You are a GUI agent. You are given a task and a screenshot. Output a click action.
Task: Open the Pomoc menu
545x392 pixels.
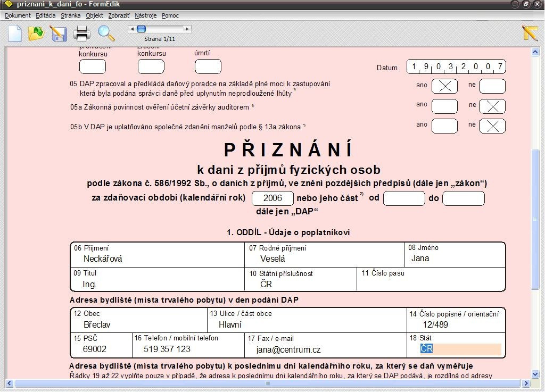point(170,15)
